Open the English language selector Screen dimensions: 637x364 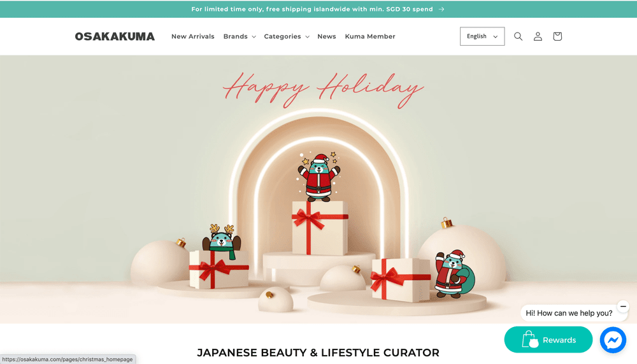point(482,36)
